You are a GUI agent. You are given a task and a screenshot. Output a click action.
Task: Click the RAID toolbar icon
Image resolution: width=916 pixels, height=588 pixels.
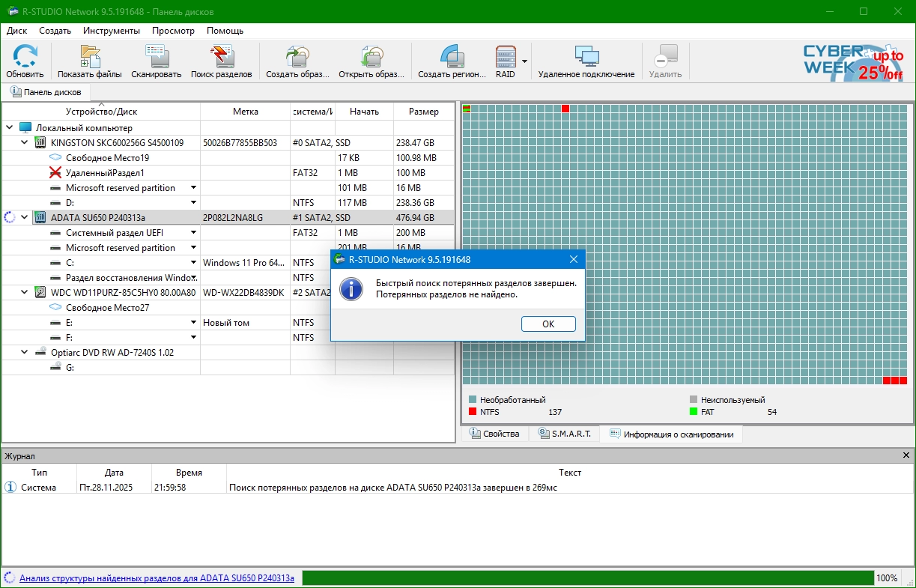pyautogui.click(x=506, y=57)
